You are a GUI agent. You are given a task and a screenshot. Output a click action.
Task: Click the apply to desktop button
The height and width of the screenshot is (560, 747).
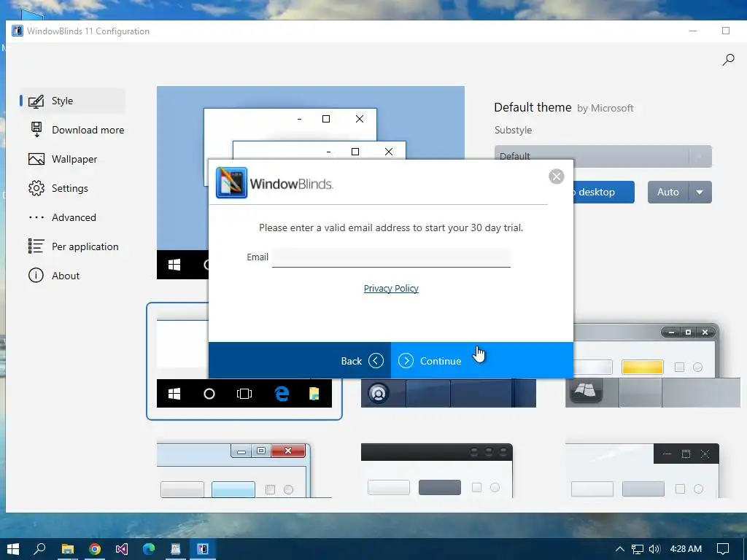pyautogui.click(x=603, y=192)
